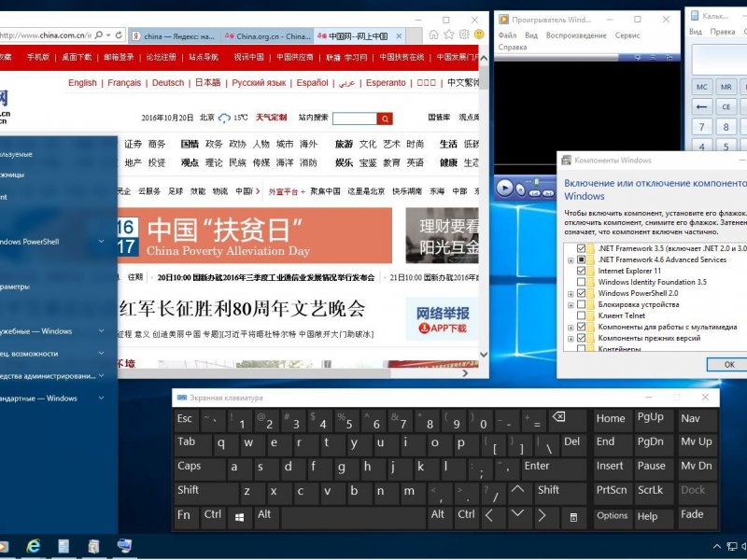This screenshot has width=747, height=560.
Task: Click the red site search button
Action: point(385,119)
